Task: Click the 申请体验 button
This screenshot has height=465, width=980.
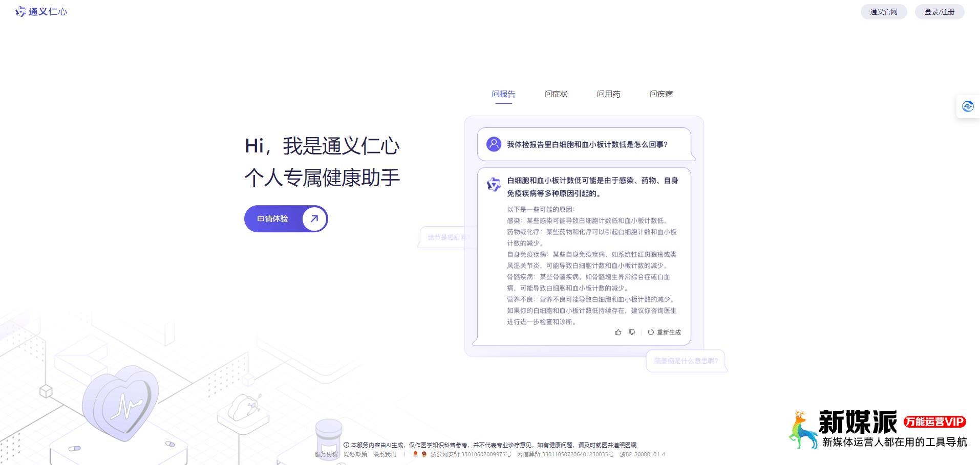Action: pos(273,218)
